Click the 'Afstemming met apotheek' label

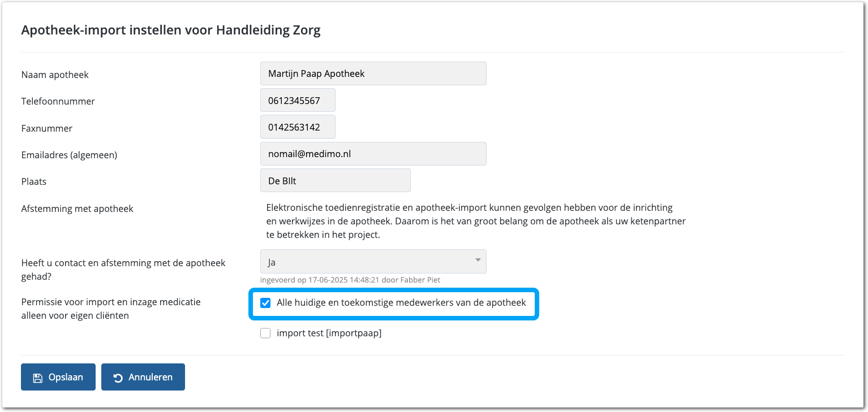pyautogui.click(x=78, y=209)
